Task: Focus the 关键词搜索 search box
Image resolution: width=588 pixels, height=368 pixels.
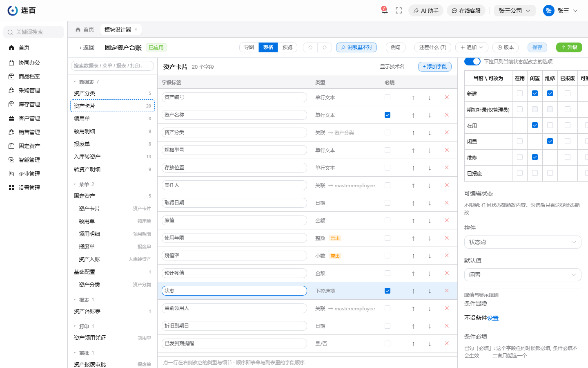Action: pos(33,32)
